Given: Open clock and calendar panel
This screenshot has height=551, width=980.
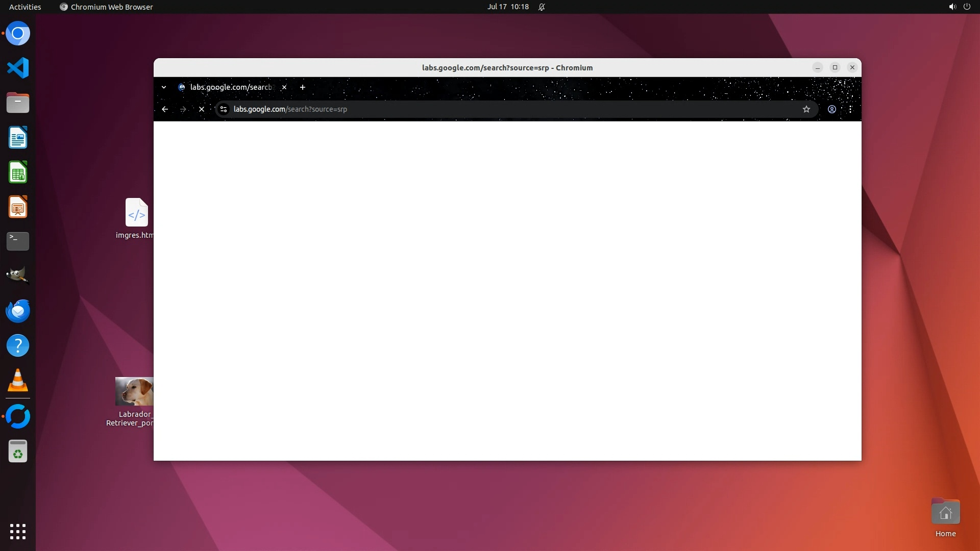Looking at the screenshot, I should [508, 7].
